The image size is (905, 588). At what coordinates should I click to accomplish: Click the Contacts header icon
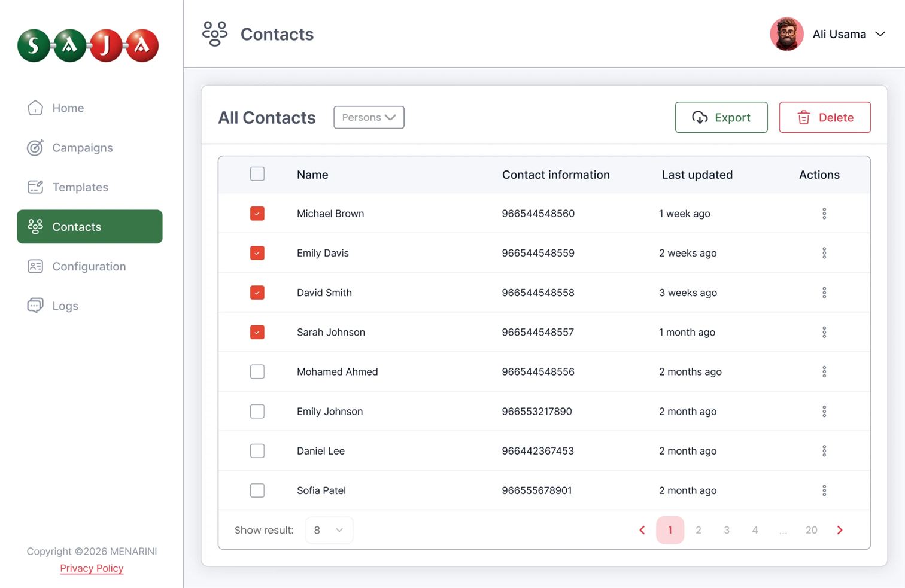point(215,34)
